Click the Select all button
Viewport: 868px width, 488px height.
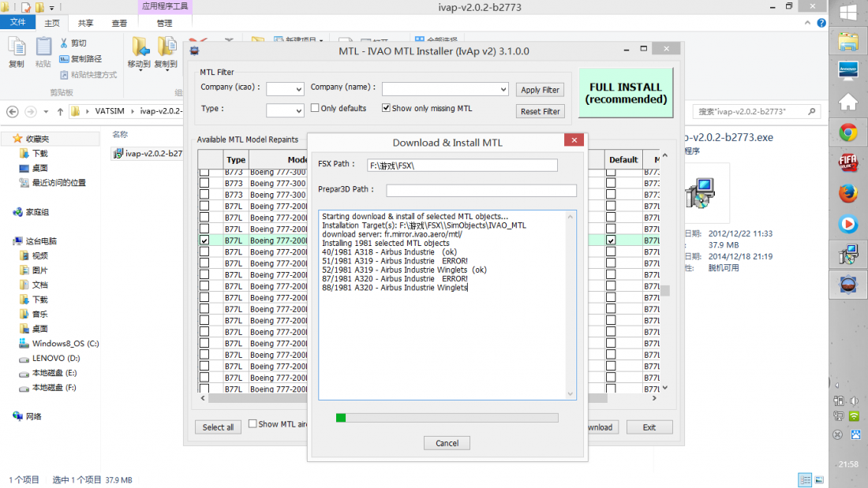coord(218,427)
